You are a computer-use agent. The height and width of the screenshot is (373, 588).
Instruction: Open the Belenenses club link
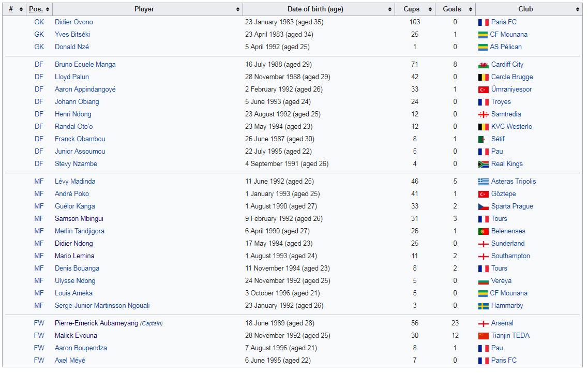[x=508, y=231]
